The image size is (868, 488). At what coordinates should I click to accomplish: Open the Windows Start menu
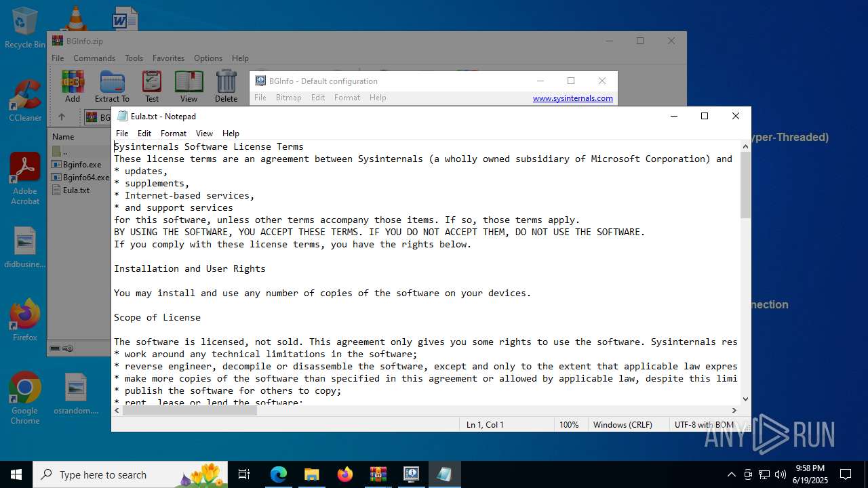(16, 474)
